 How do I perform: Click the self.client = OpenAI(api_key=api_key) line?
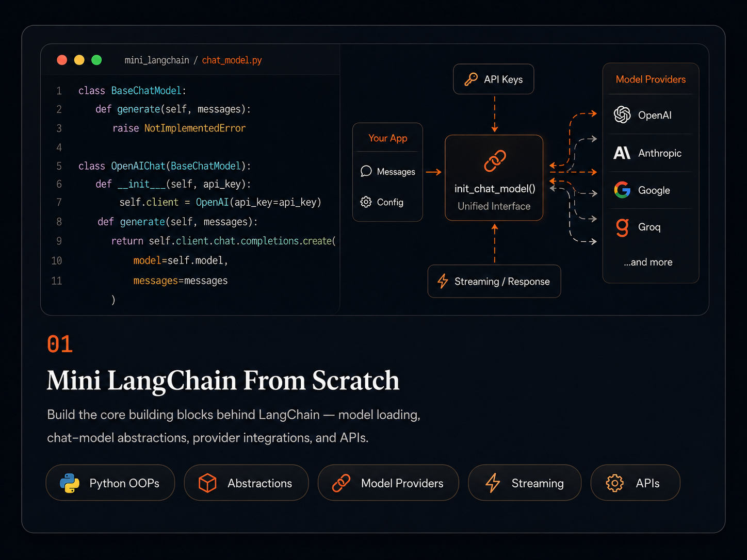[220, 202]
